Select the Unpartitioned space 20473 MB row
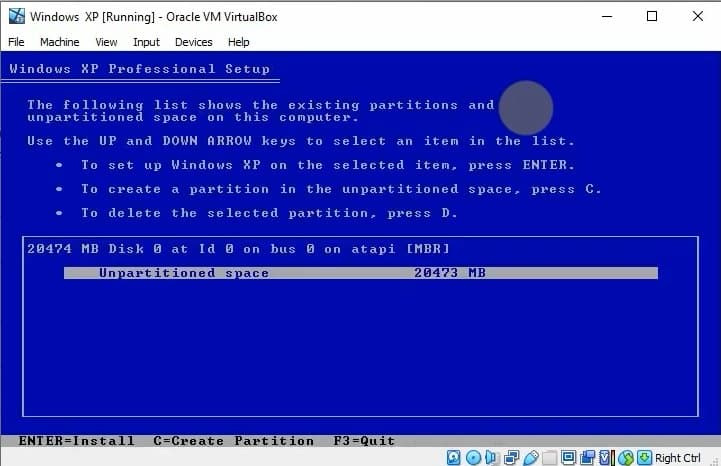The width and height of the screenshot is (721, 466). (361, 273)
